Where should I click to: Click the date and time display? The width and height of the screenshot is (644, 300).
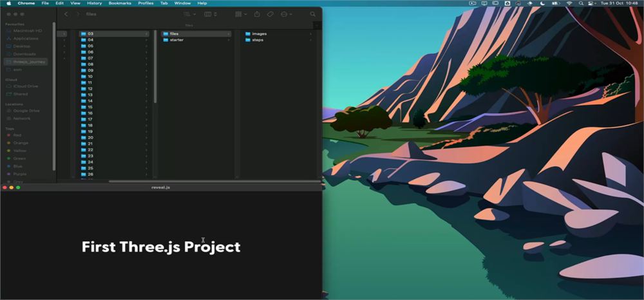[x=621, y=3]
